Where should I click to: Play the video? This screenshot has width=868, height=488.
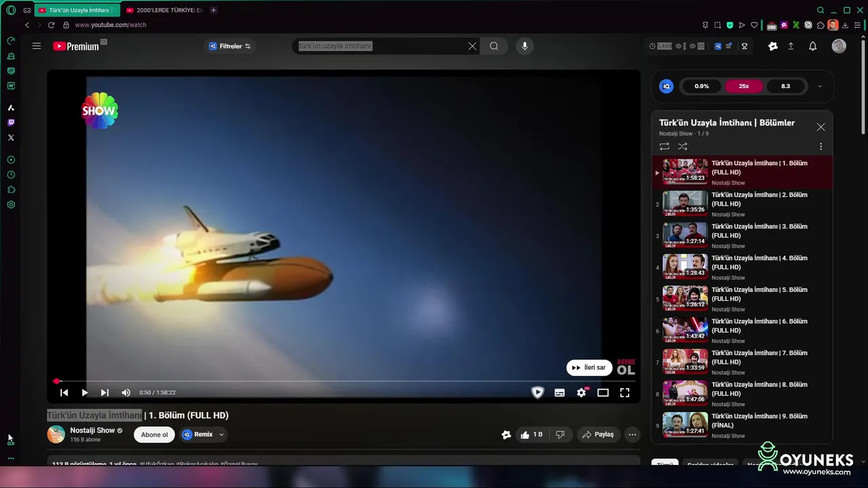click(x=85, y=392)
